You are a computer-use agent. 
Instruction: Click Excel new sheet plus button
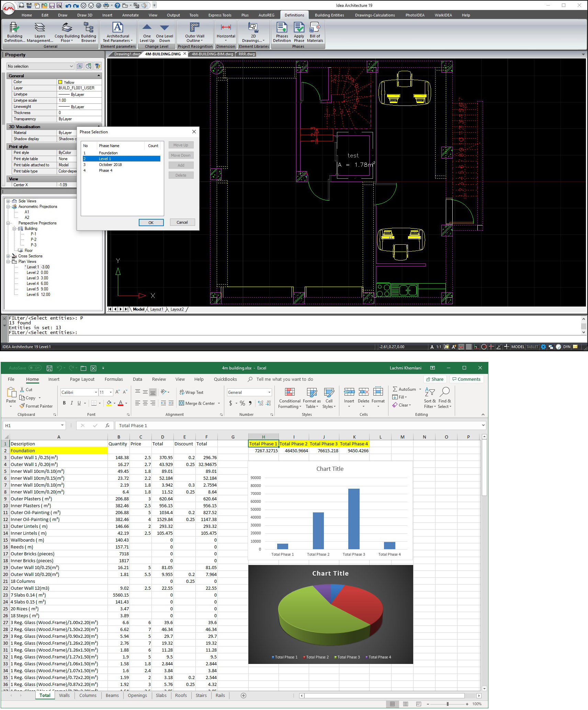click(x=244, y=695)
